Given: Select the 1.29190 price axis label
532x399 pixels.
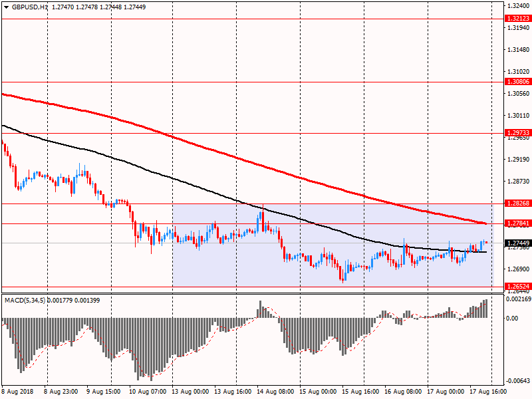Looking at the screenshot, I should point(519,160).
